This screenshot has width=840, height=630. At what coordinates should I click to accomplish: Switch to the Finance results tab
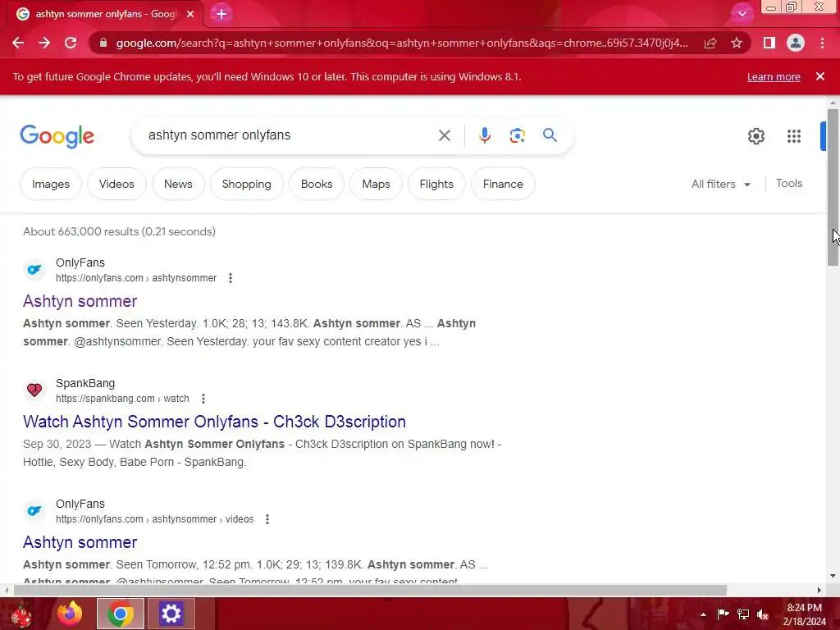503,184
